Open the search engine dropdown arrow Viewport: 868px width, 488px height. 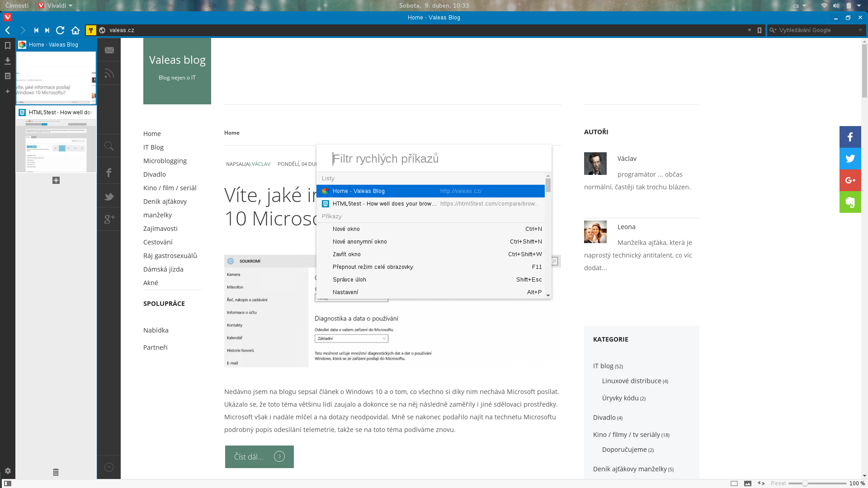click(x=860, y=30)
